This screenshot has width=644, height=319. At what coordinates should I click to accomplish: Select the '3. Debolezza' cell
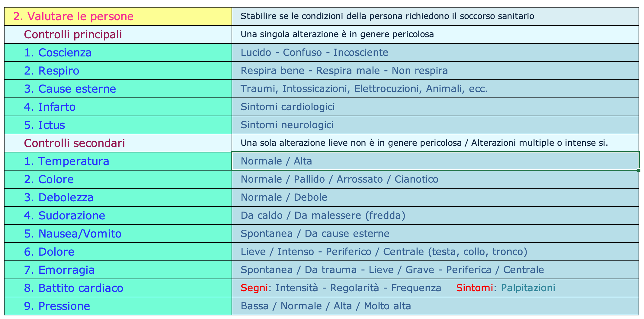118,197
